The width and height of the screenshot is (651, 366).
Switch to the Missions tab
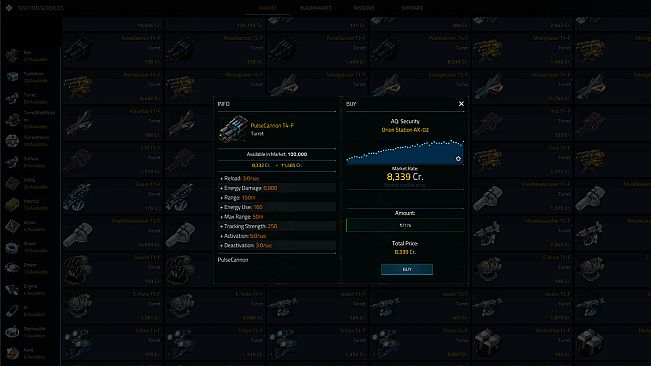pyautogui.click(x=364, y=8)
